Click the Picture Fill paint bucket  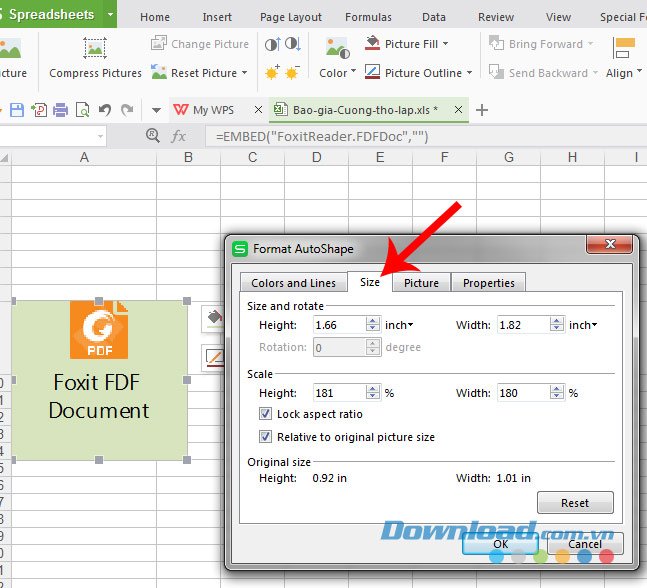pos(373,43)
